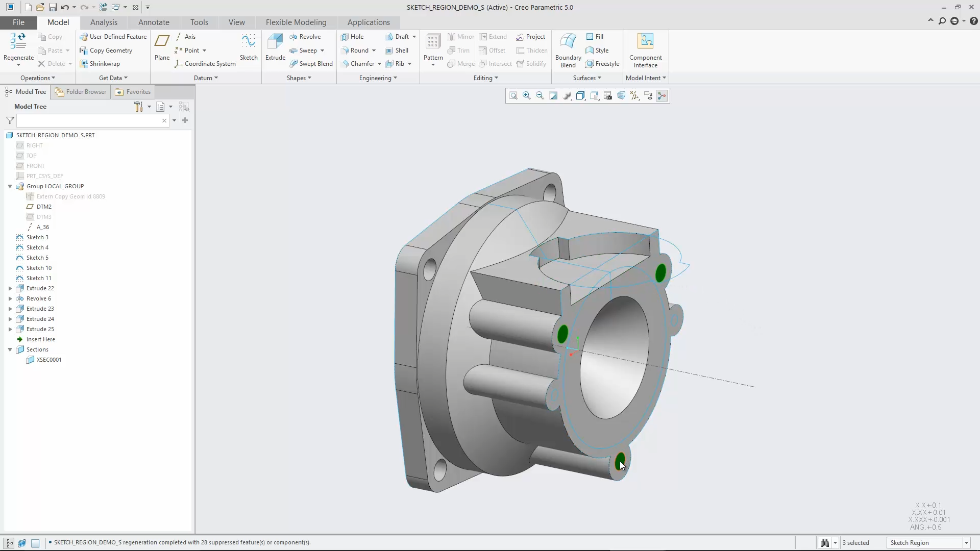
Task: Open the File menu
Action: click(x=18, y=22)
